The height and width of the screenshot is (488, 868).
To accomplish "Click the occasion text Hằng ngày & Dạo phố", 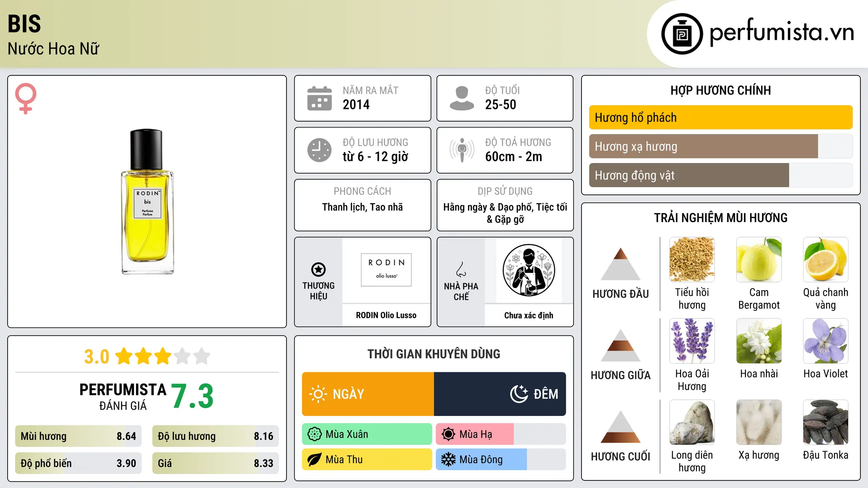I will 488,207.
